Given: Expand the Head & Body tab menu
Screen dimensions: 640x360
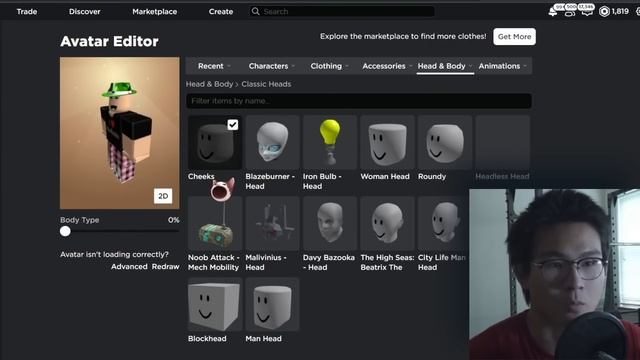Looking at the screenshot, I should point(445,66).
